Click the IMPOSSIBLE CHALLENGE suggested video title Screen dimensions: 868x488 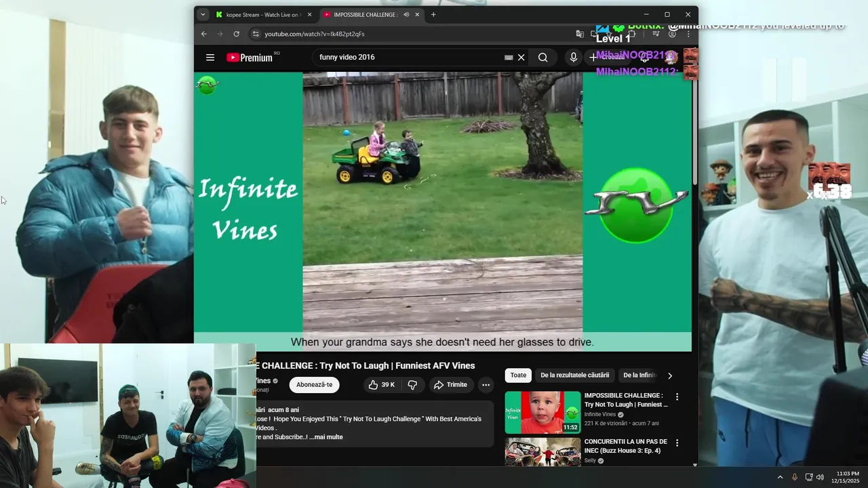[x=626, y=400]
